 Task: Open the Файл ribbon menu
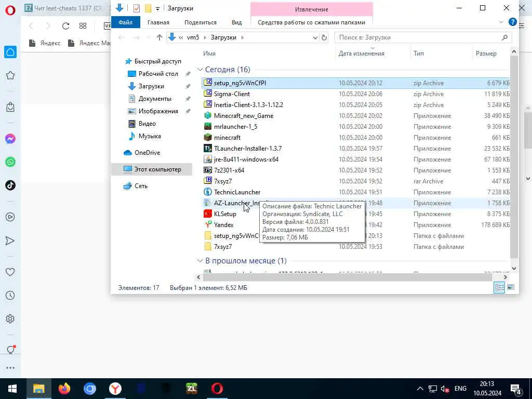[126, 22]
